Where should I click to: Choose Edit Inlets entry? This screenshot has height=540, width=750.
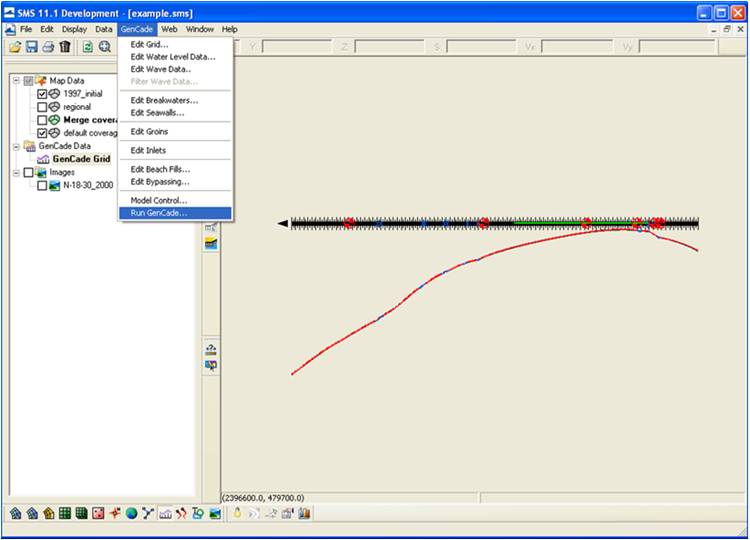click(x=175, y=150)
